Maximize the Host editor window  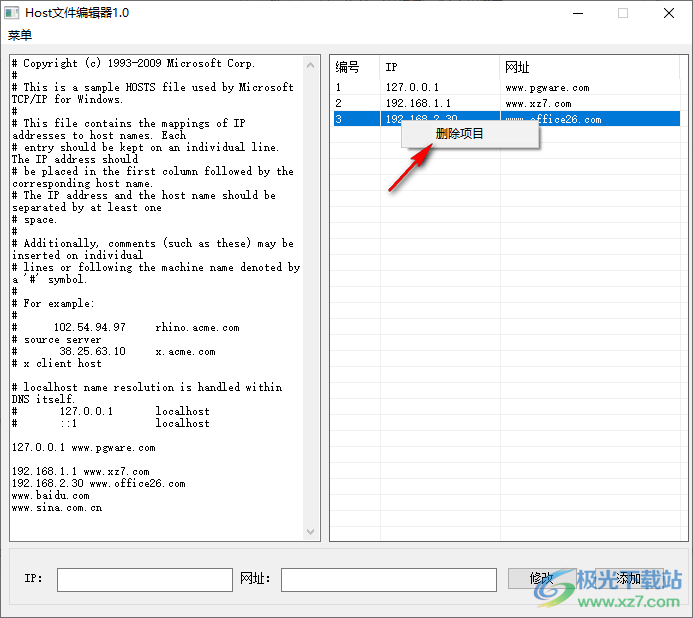tap(623, 13)
